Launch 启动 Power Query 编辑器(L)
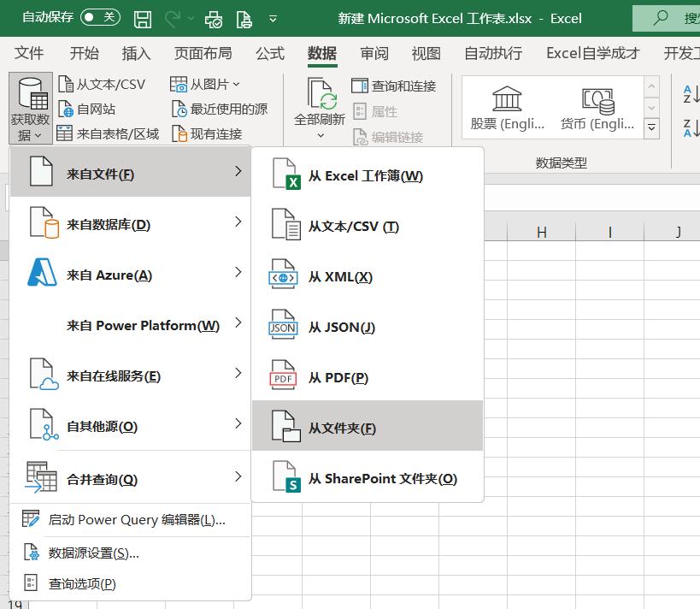The height and width of the screenshot is (609, 700). click(x=130, y=520)
